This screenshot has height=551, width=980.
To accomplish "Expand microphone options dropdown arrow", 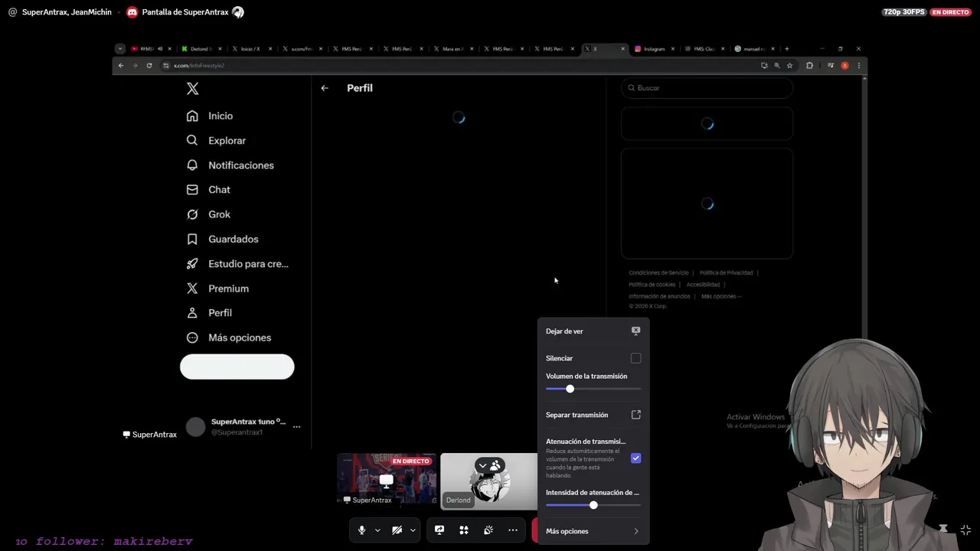I will pos(377,530).
